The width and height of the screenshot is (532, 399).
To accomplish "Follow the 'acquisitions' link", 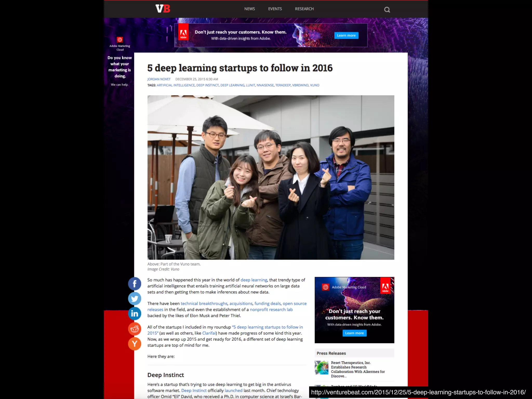I will (x=241, y=303).
